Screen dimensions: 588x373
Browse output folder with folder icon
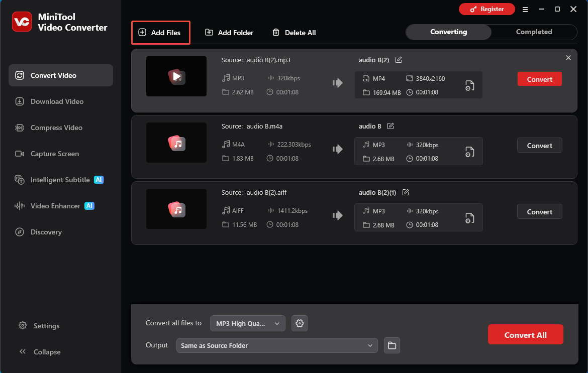click(x=392, y=346)
